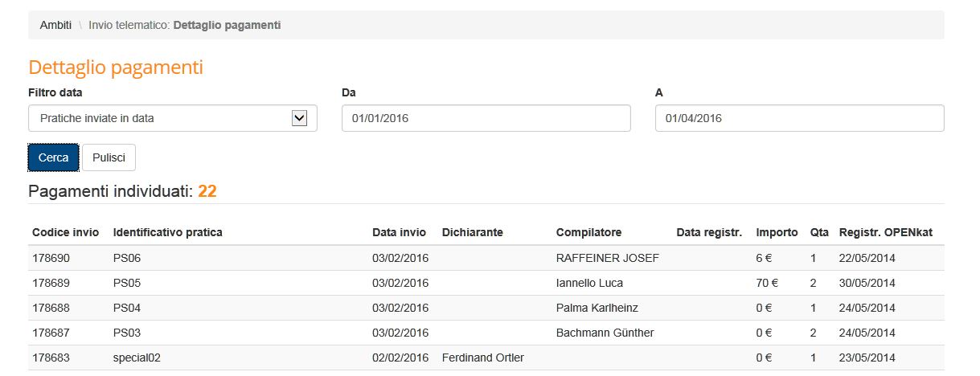The image size is (980, 376).
Task: Sort by Data invio column header
Action: (x=399, y=232)
